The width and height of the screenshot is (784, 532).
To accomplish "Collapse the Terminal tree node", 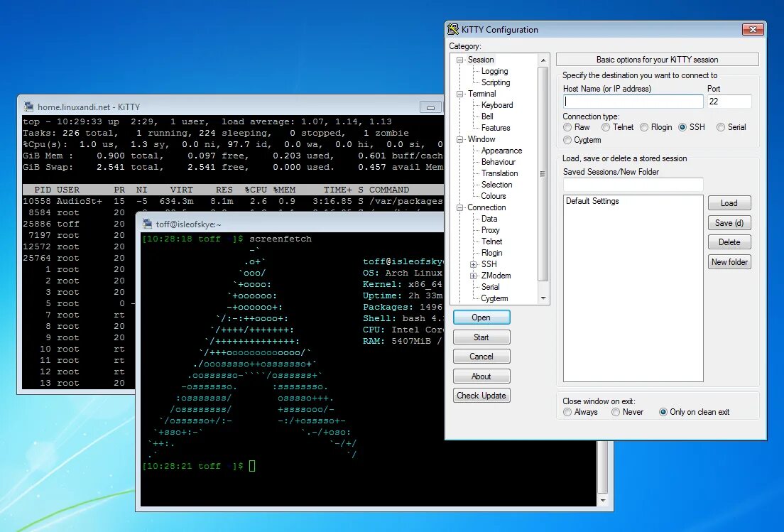I will [x=459, y=94].
